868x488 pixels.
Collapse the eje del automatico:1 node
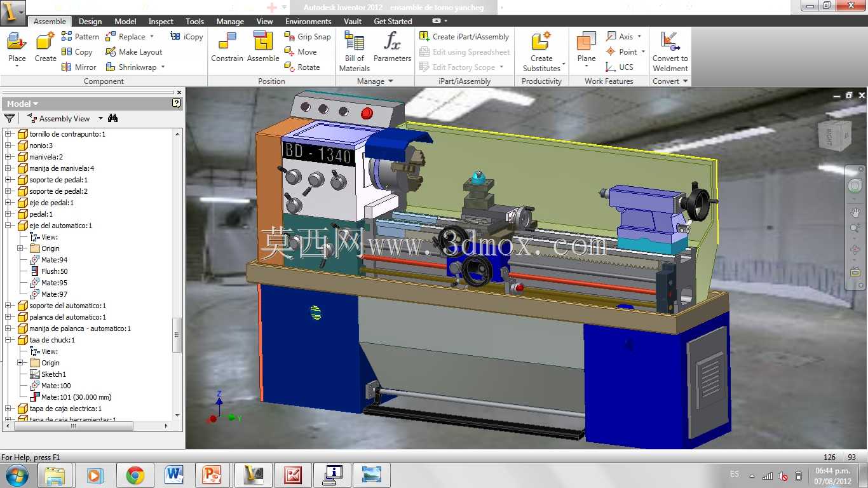(8, 226)
